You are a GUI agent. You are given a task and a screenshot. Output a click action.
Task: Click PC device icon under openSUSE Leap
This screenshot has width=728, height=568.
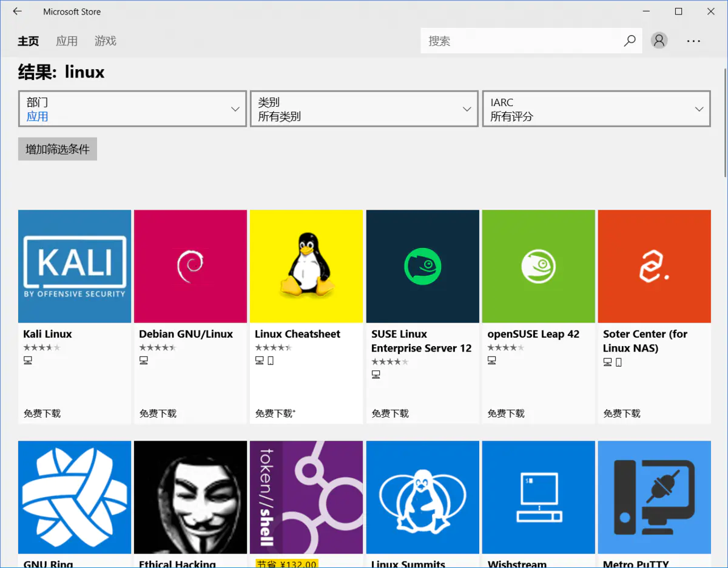(492, 360)
